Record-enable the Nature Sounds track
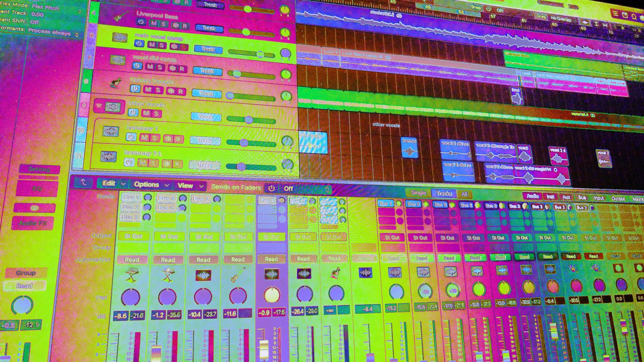 pos(181,91)
